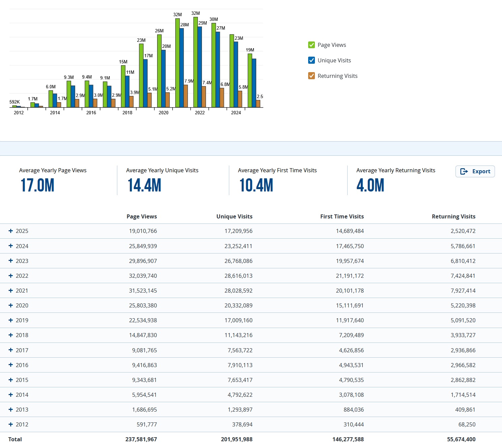Uncheck the Page Views checkbox
Screen dimensions: 502x448
pos(312,45)
